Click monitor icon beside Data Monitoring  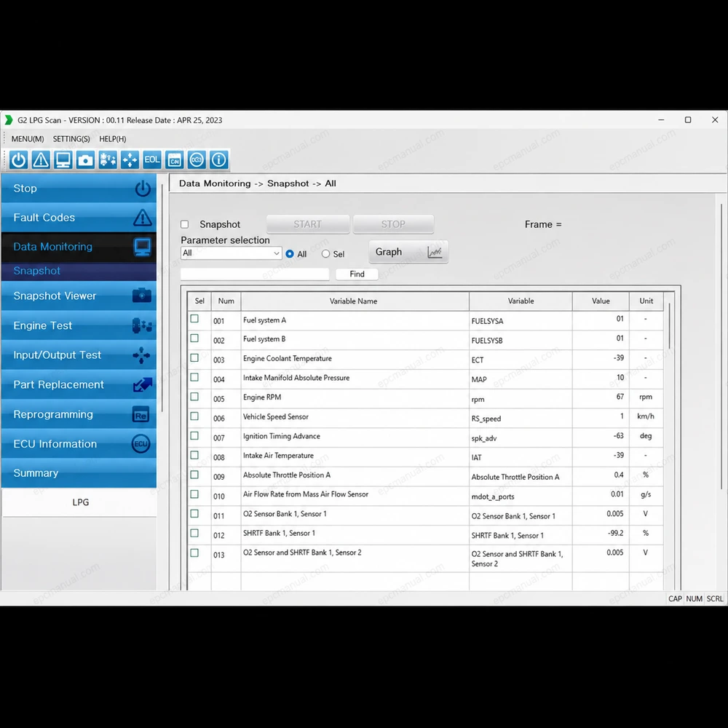point(143,247)
